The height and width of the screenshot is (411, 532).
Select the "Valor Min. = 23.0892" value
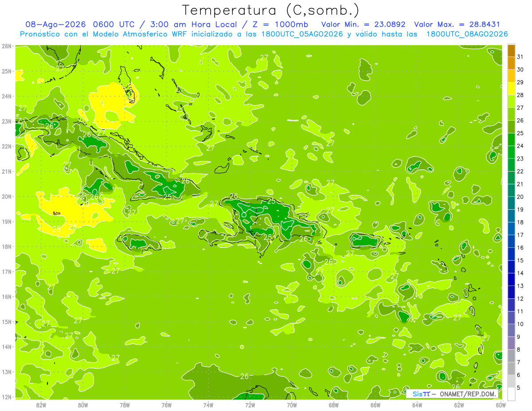coord(364,24)
